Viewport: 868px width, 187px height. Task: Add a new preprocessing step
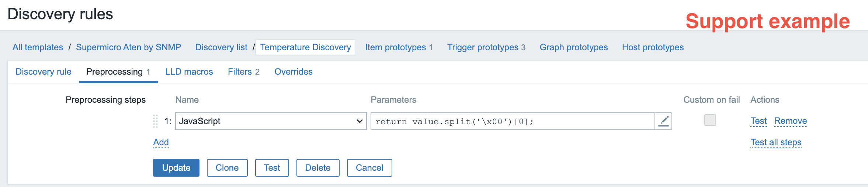tap(161, 142)
